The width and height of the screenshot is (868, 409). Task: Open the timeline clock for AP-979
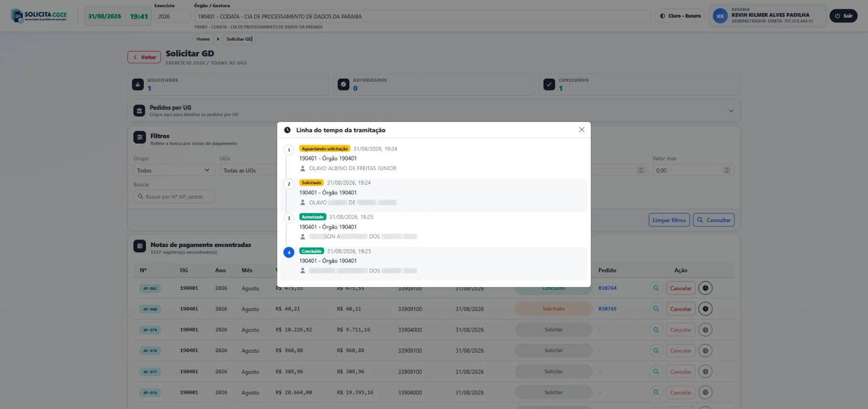tap(705, 330)
